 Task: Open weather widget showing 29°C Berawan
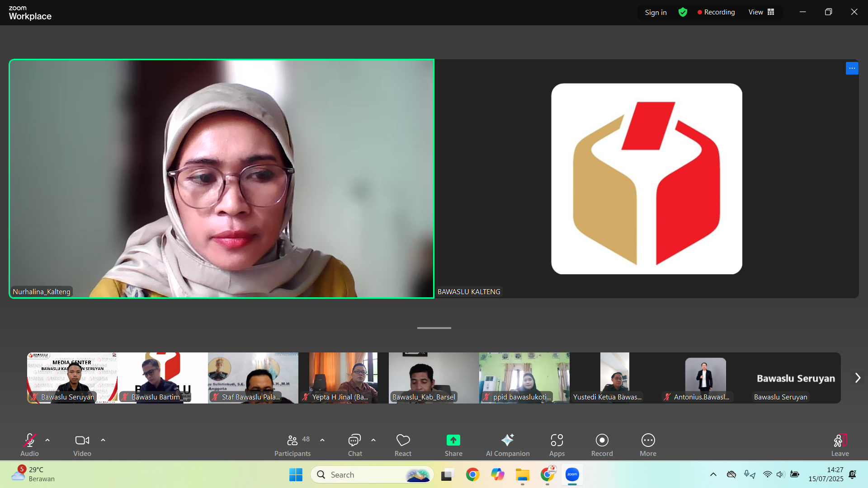pyautogui.click(x=33, y=474)
